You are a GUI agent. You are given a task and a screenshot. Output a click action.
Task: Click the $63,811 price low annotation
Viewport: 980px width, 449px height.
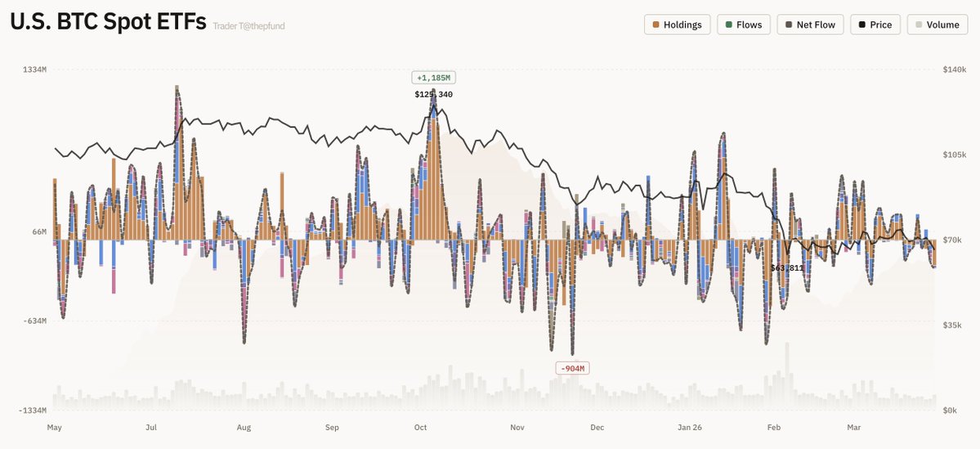tap(787, 267)
